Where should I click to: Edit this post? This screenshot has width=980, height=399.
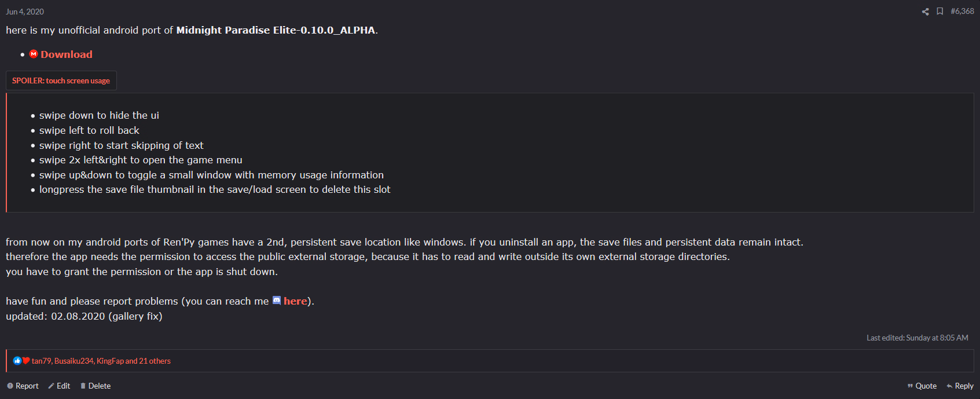tap(59, 386)
